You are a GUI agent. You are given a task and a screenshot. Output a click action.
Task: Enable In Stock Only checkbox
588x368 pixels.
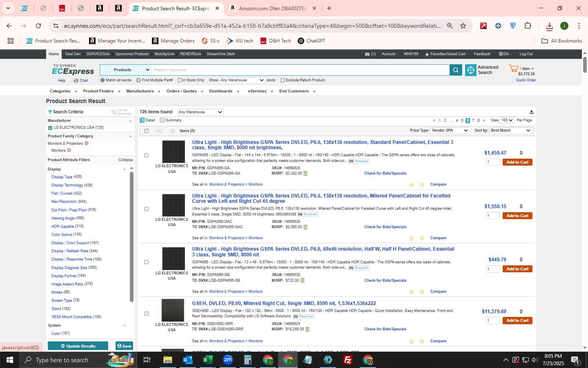point(180,80)
